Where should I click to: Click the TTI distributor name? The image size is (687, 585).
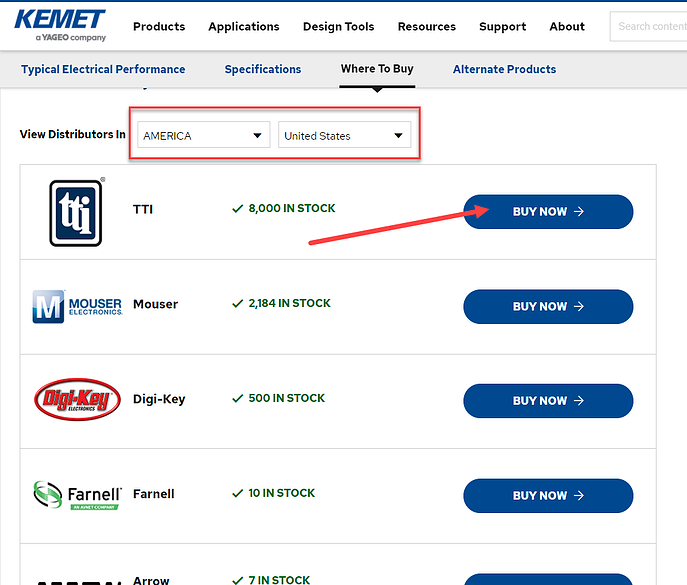(x=143, y=209)
